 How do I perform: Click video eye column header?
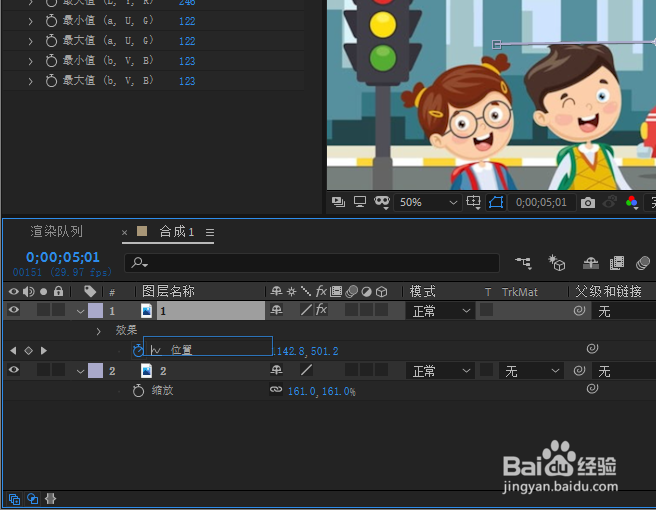coord(14,291)
